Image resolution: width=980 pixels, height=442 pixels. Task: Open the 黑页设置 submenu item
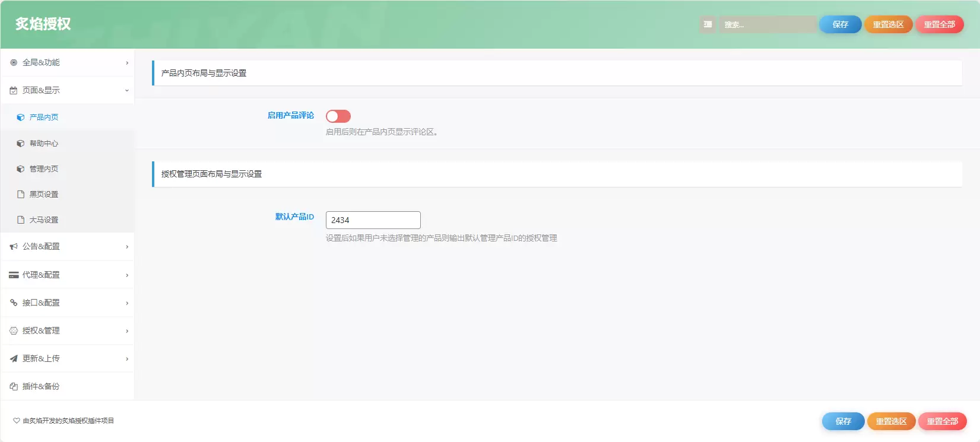[67, 195]
